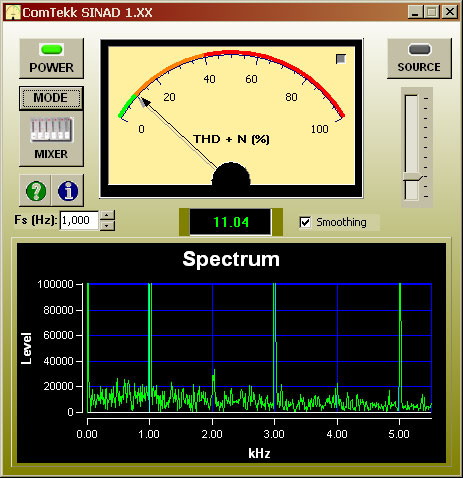This screenshot has width=463, height=478.
Task: Toggle the POWER button
Action: coord(51,59)
